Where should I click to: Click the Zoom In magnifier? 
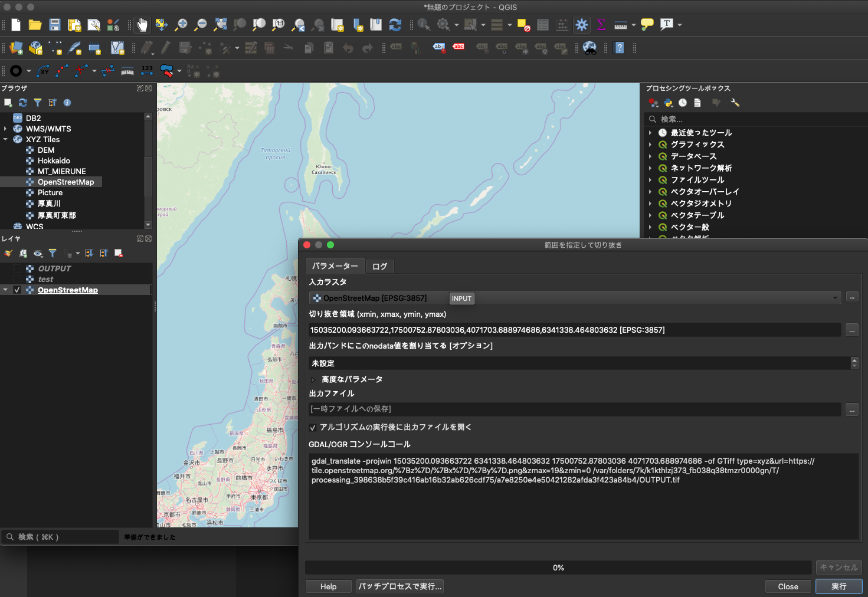[x=181, y=25]
